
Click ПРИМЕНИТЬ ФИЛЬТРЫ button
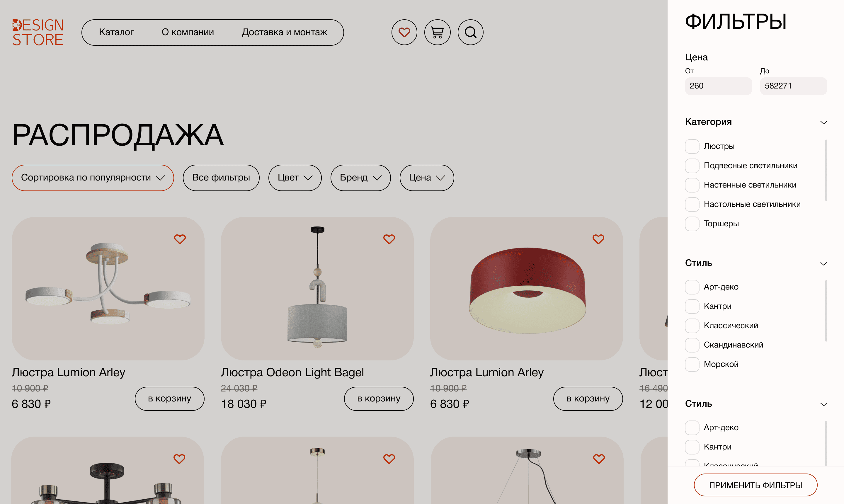pos(755,485)
